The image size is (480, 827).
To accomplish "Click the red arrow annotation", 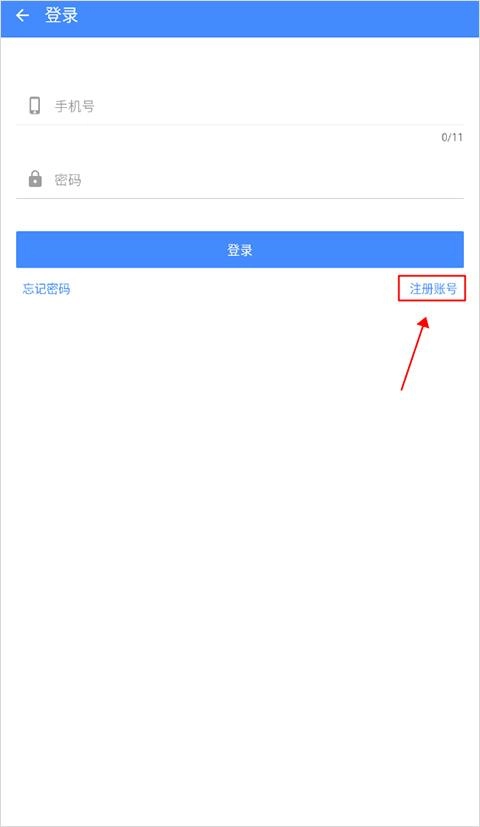I will click(x=415, y=353).
